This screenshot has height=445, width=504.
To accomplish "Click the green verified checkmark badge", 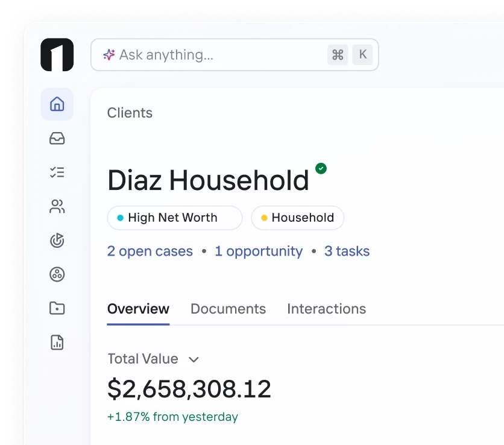I will click(321, 168).
